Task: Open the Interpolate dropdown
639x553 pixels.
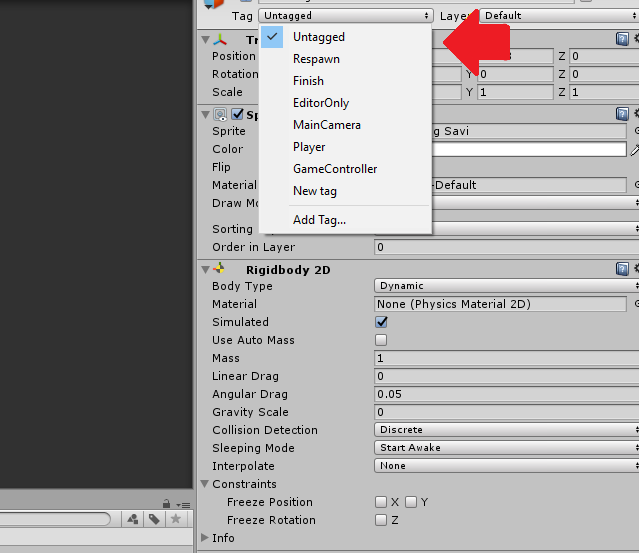Action: tap(506, 465)
